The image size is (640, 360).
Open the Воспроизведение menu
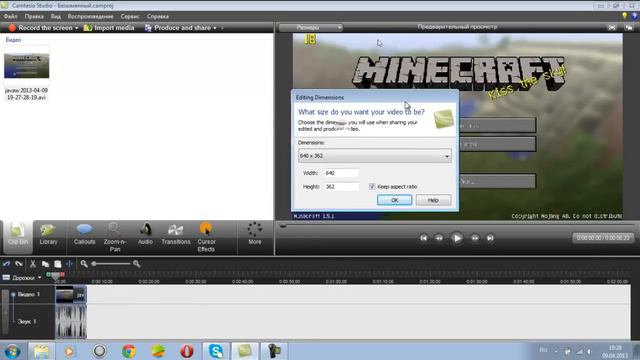pyautogui.click(x=91, y=16)
